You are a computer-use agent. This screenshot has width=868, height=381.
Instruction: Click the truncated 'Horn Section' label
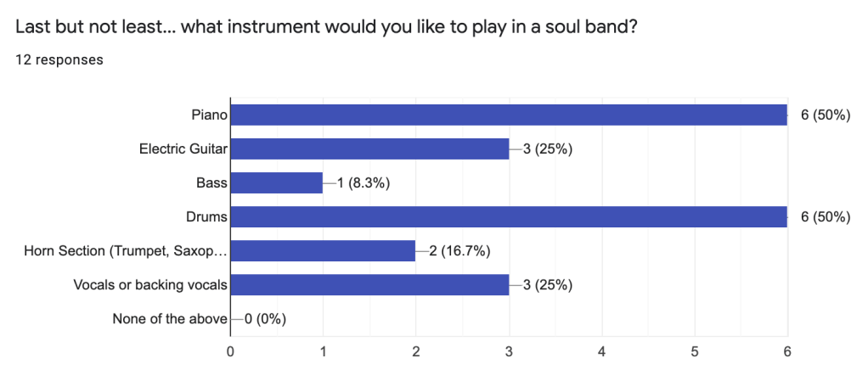126,251
